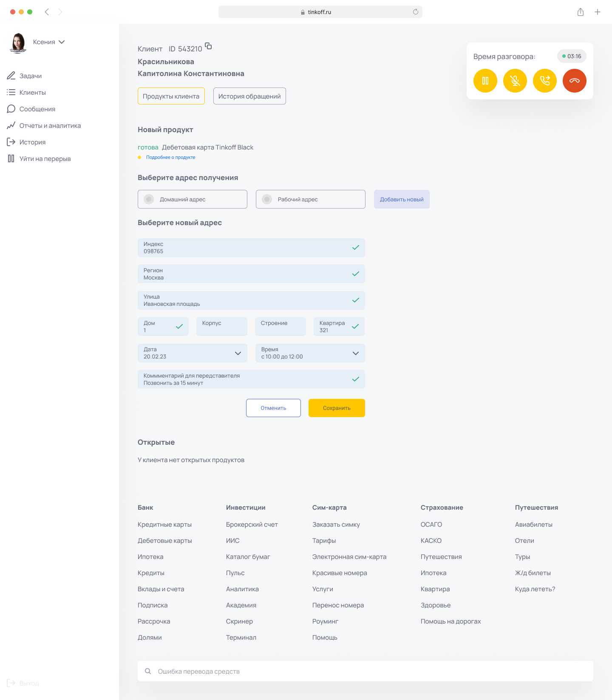This screenshot has height=700, width=612.
Task: Transfer the call to another operator
Action: [x=545, y=81]
